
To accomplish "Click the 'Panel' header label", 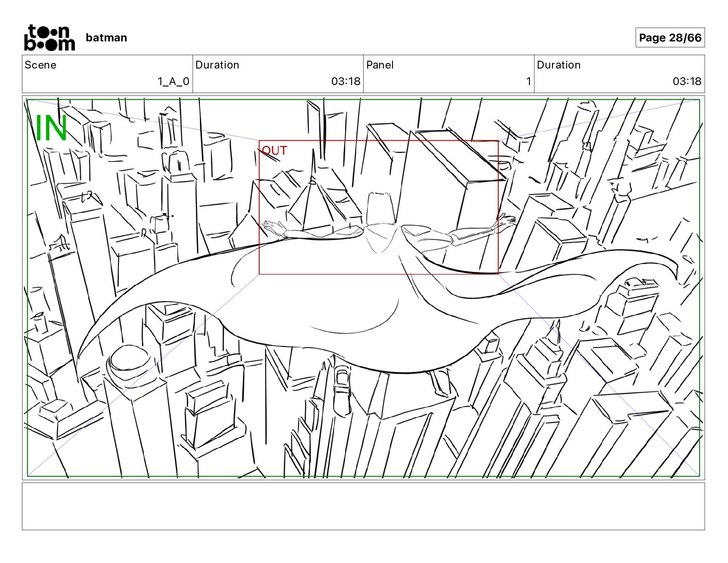I will pyautogui.click(x=380, y=65).
